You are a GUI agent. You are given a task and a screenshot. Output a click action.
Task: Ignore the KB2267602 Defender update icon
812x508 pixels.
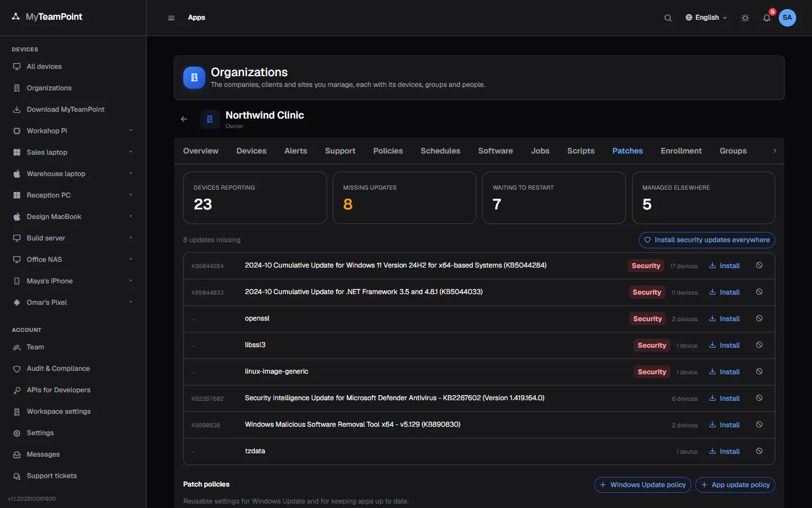coord(759,398)
